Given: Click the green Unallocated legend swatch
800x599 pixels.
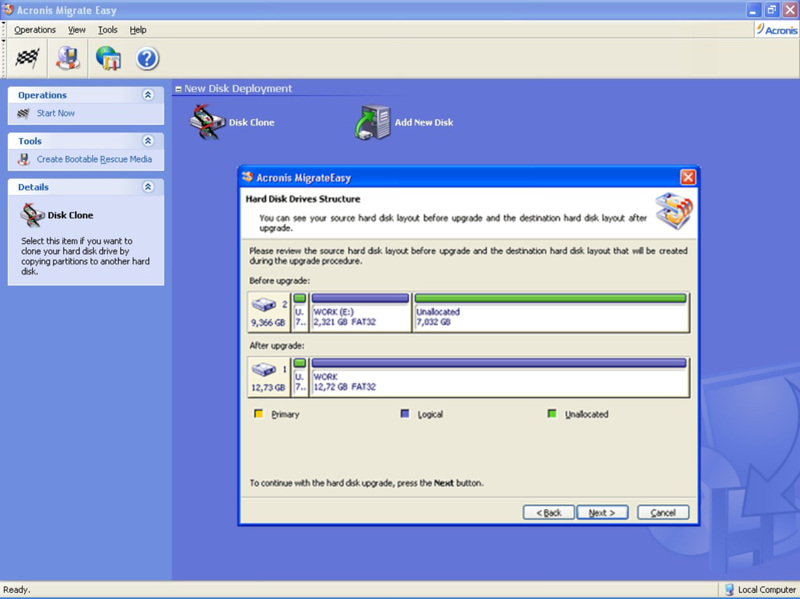Looking at the screenshot, I should point(552,413).
